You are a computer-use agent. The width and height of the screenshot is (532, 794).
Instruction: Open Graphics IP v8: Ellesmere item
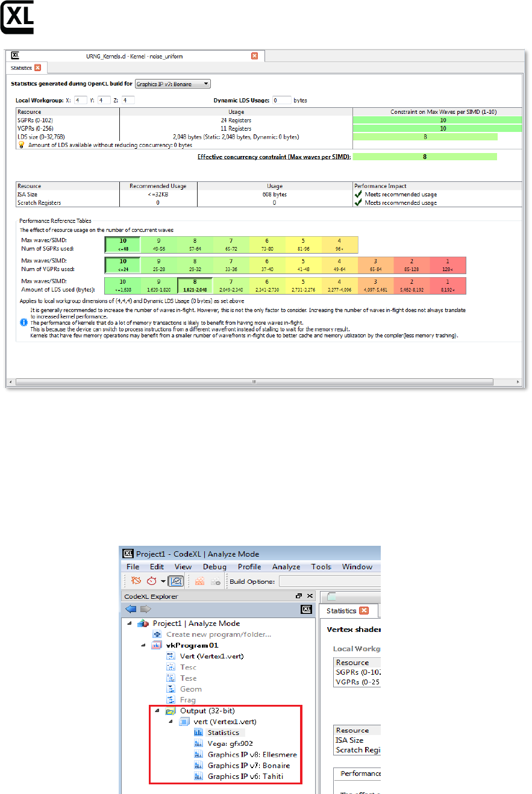(x=252, y=754)
